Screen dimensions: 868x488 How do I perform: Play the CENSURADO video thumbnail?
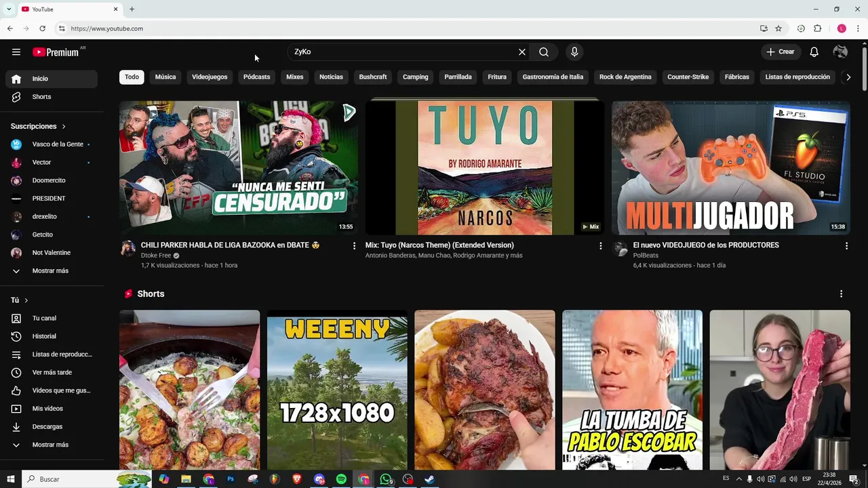pyautogui.click(x=239, y=168)
